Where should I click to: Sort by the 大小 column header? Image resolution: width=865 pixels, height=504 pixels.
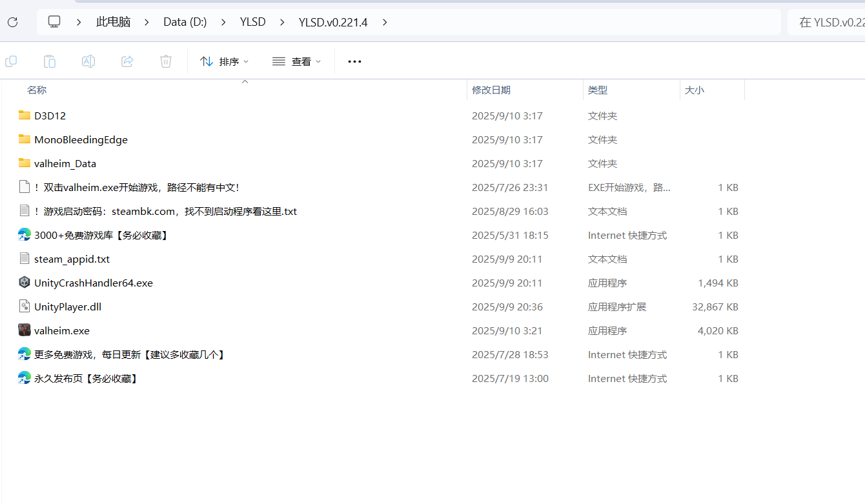point(695,90)
